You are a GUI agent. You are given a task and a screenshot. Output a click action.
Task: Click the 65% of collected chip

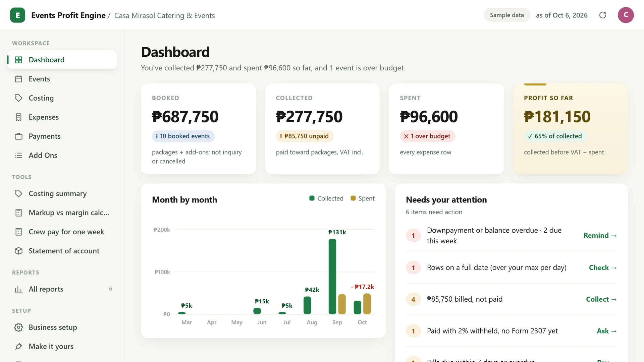(555, 136)
